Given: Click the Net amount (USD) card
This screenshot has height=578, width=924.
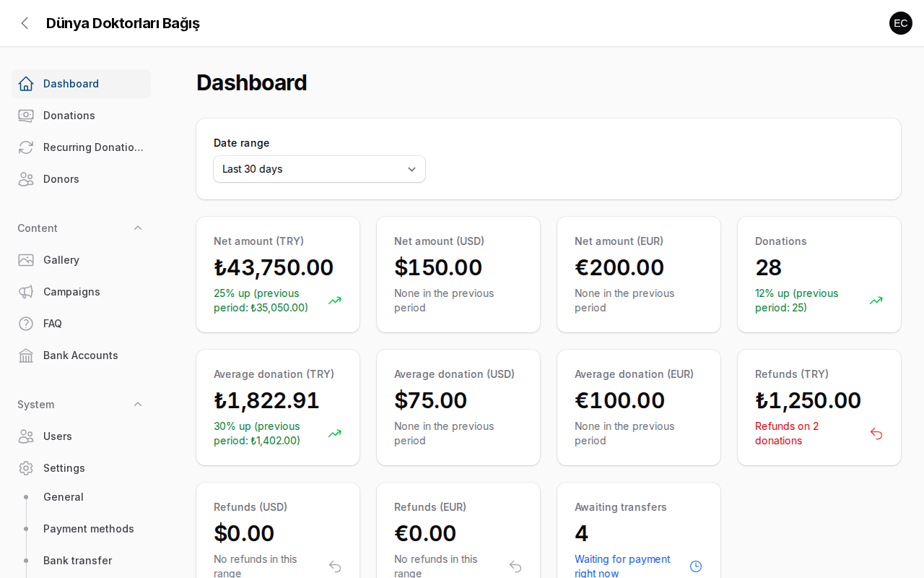Looking at the screenshot, I should pos(458,275).
